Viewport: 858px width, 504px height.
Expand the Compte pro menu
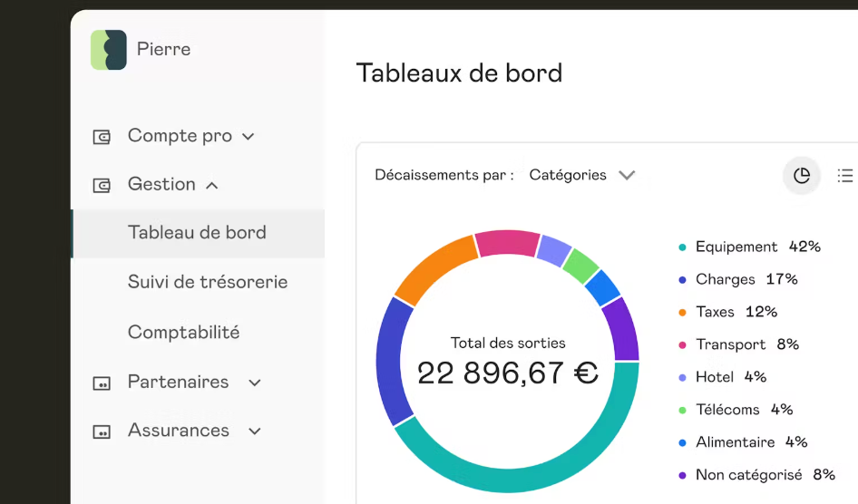coord(248,137)
